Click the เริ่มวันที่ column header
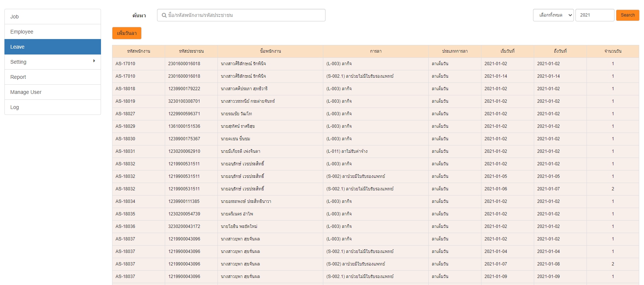 [508, 51]
